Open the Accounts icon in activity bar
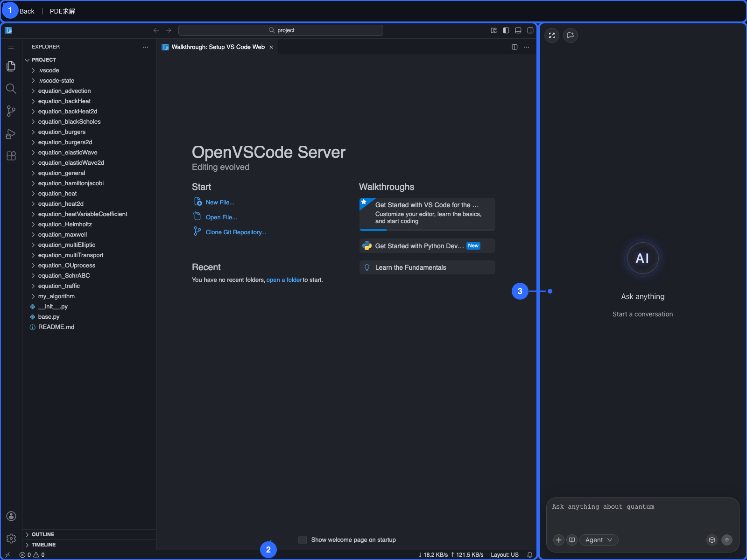747x560 pixels. pos(11,516)
